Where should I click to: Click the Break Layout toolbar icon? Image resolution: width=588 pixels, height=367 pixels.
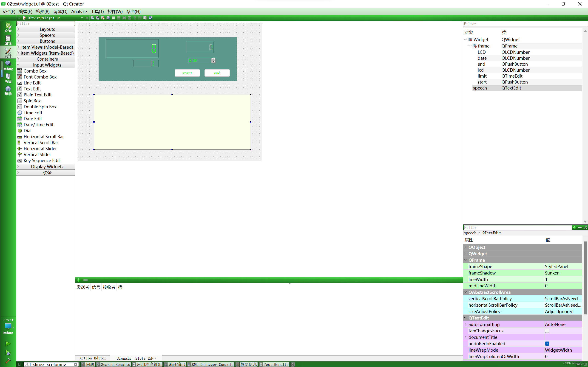coord(145,18)
